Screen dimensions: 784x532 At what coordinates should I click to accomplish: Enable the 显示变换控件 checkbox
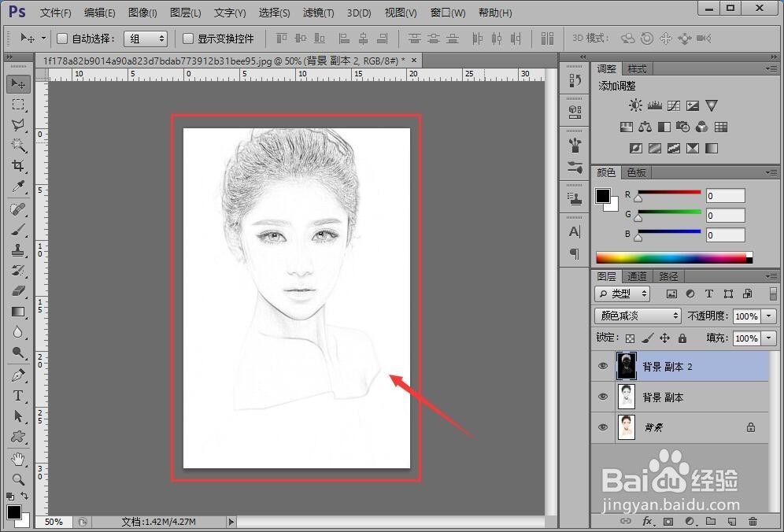click(x=187, y=39)
